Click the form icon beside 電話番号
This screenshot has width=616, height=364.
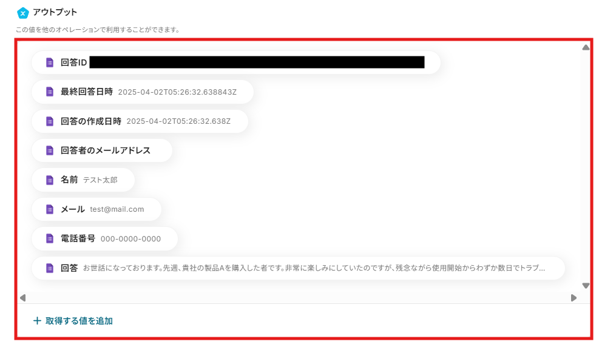click(x=50, y=239)
